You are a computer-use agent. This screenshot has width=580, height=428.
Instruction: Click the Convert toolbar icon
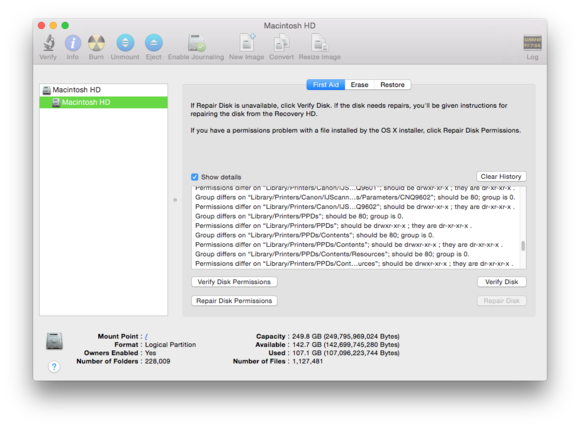pyautogui.click(x=281, y=43)
